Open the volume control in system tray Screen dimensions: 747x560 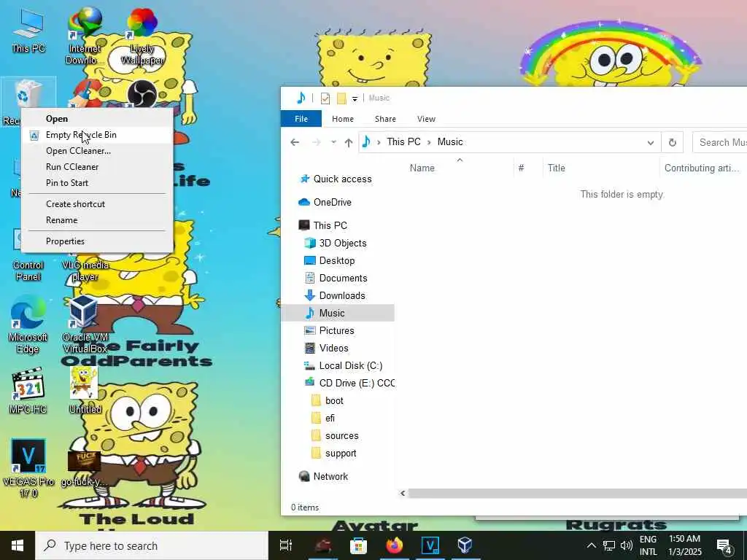(x=627, y=545)
